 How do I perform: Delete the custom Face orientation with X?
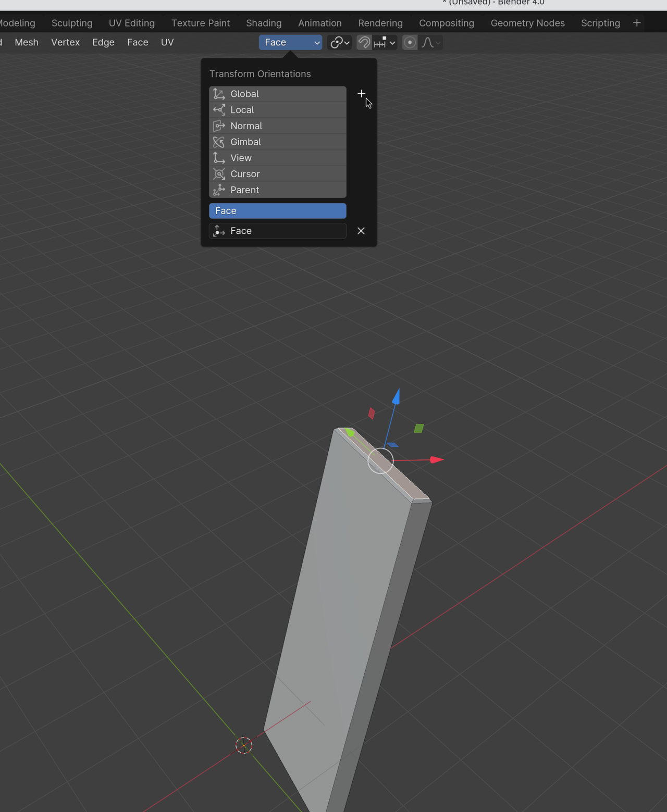361,231
